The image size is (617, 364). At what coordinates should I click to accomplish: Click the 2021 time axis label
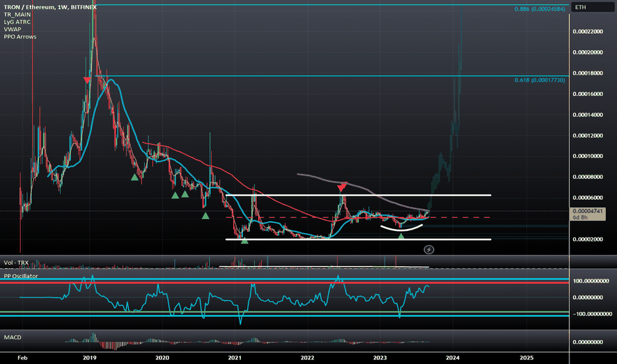pyautogui.click(x=234, y=357)
